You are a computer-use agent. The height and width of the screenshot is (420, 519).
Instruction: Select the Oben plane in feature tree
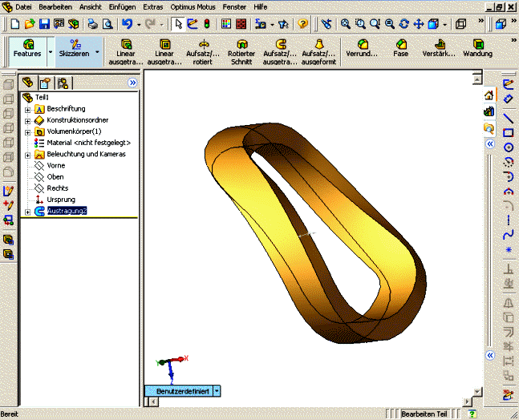click(55, 176)
